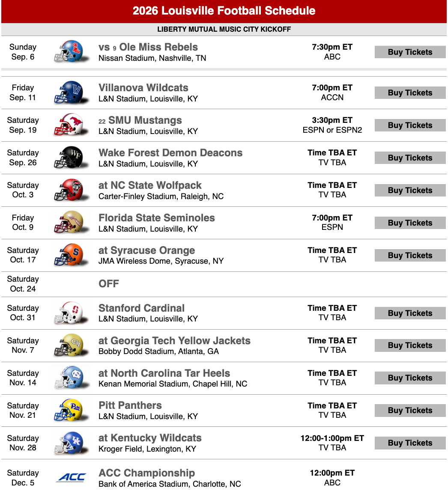Buy Tickets for Stanford Cardinal game
The image size is (448, 494).
(x=410, y=313)
